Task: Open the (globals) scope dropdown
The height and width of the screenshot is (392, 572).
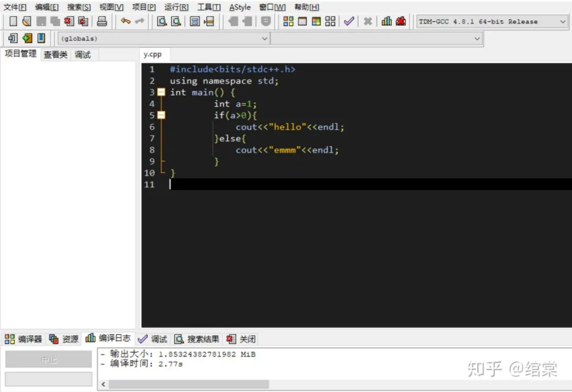Action: point(164,38)
